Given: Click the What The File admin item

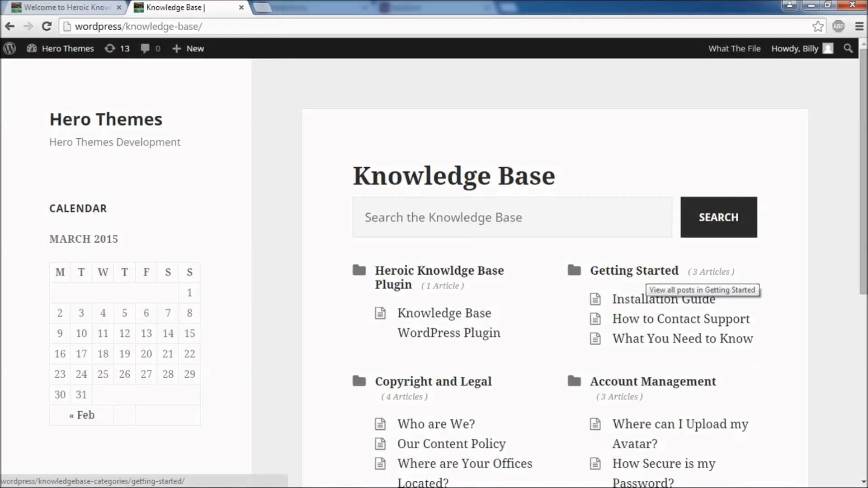Looking at the screenshot, I should (734, 48).
